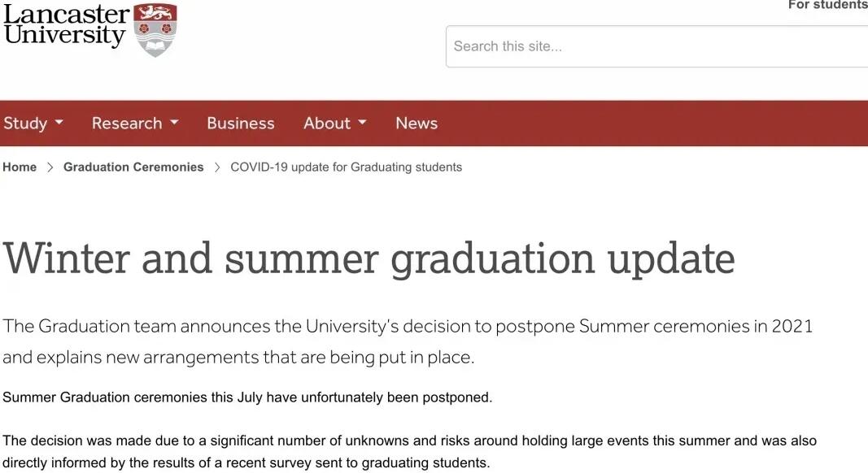Navigate to the News page
Screen dimensions: 868x473
pos(417,124)
